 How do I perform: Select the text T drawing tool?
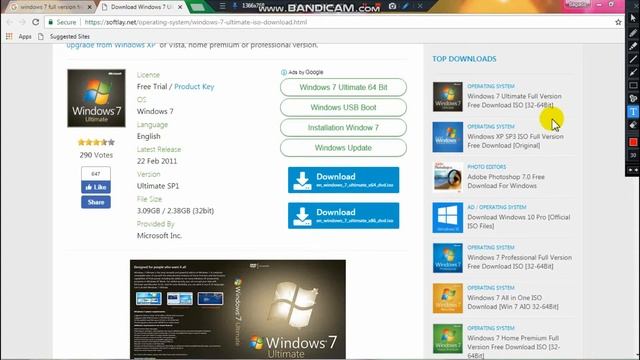(x=633, y=112)
